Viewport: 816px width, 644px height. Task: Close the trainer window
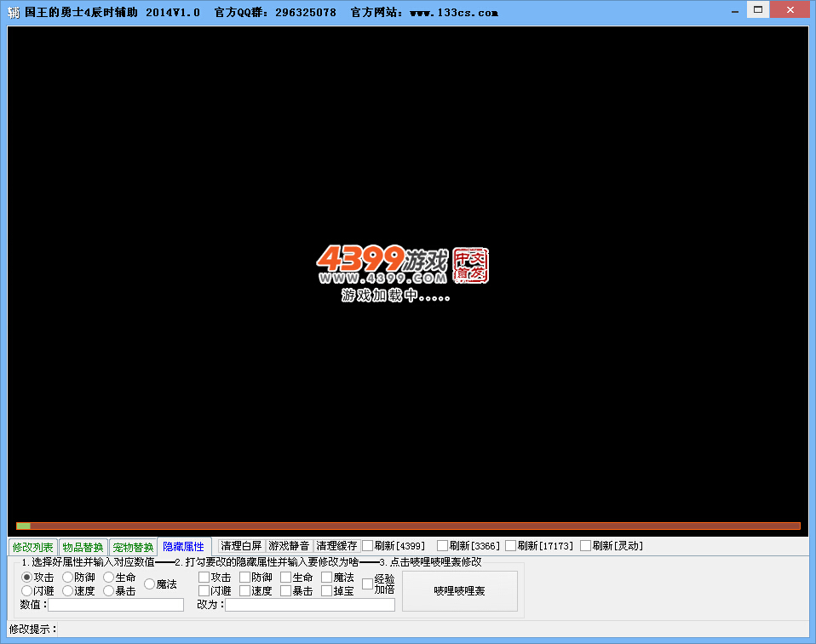coord(790,10)
